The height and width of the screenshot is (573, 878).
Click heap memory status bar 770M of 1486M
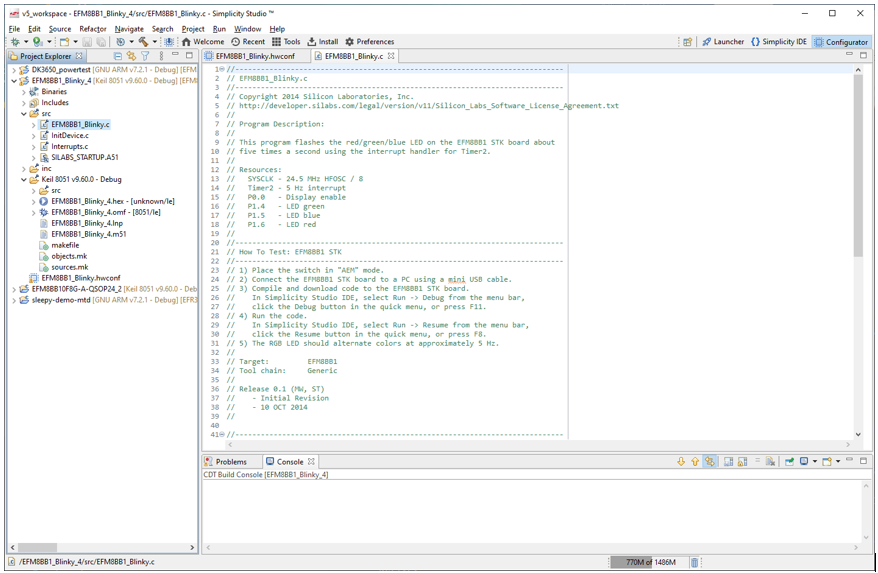[648, 562]
